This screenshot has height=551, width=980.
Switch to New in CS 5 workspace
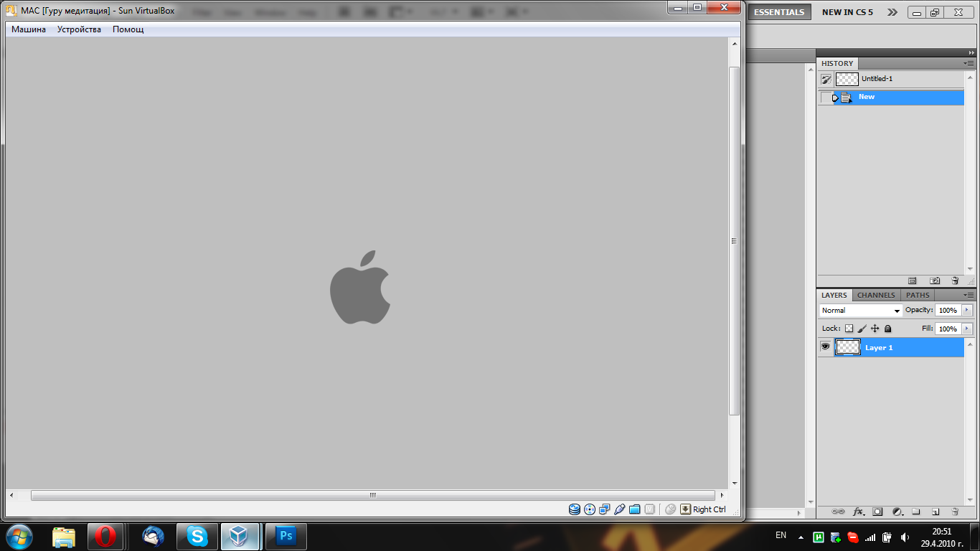click(847, 12)
